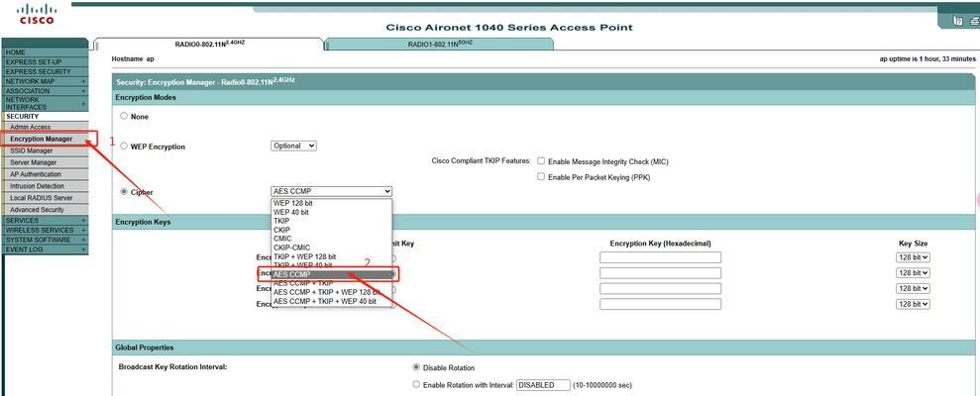This screenshot has height=396, width=980.
Task: Open the help book icon
Action: point(958,21)
